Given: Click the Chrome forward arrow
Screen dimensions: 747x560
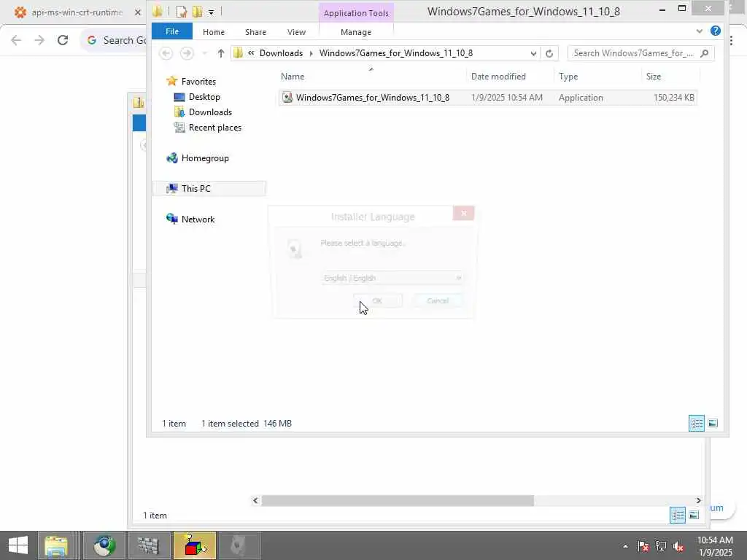Looking at the screenshot, I should [39, 40].
